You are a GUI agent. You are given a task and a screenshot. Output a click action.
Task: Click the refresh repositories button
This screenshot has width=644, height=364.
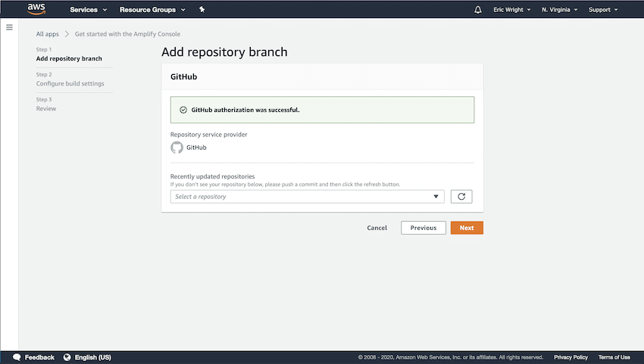pyautogui.click(x=461, y=197)
